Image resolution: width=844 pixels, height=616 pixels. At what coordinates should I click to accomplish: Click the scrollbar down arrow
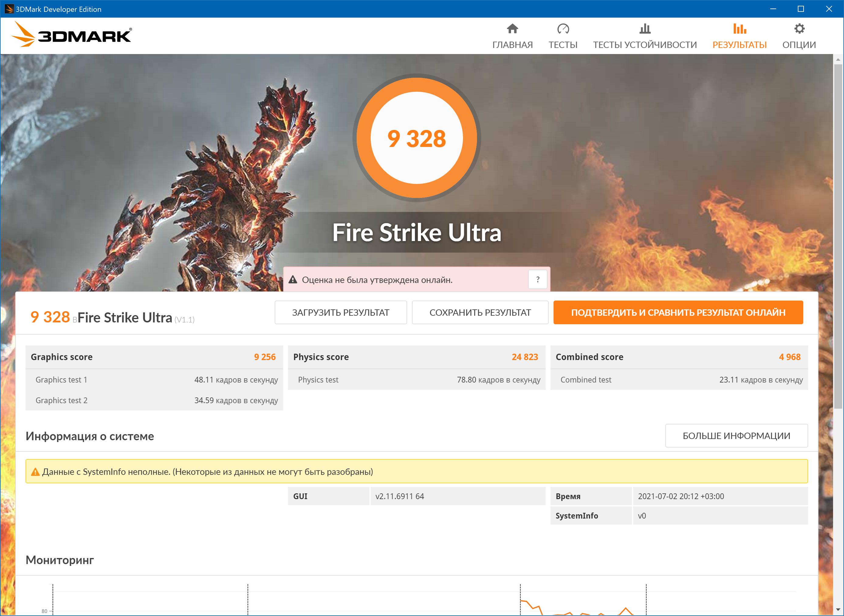838,610
